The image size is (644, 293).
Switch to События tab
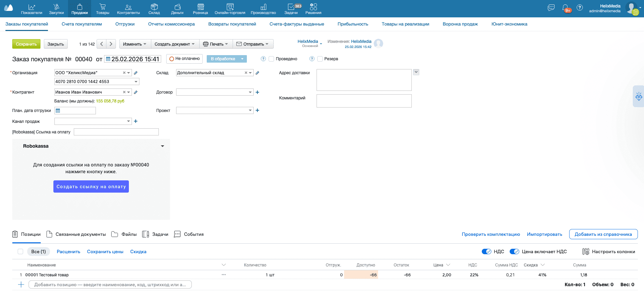(189, 234)
